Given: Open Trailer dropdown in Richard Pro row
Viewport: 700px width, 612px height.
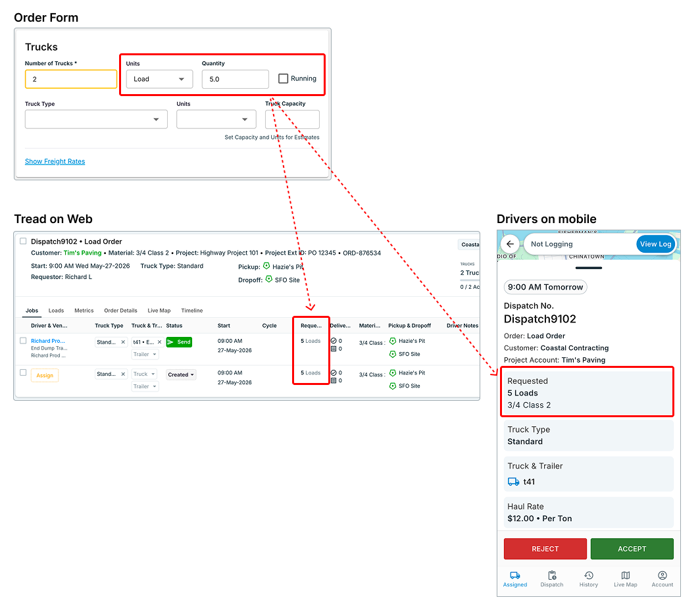Looking at the screenshot, I should click(145, 355).
